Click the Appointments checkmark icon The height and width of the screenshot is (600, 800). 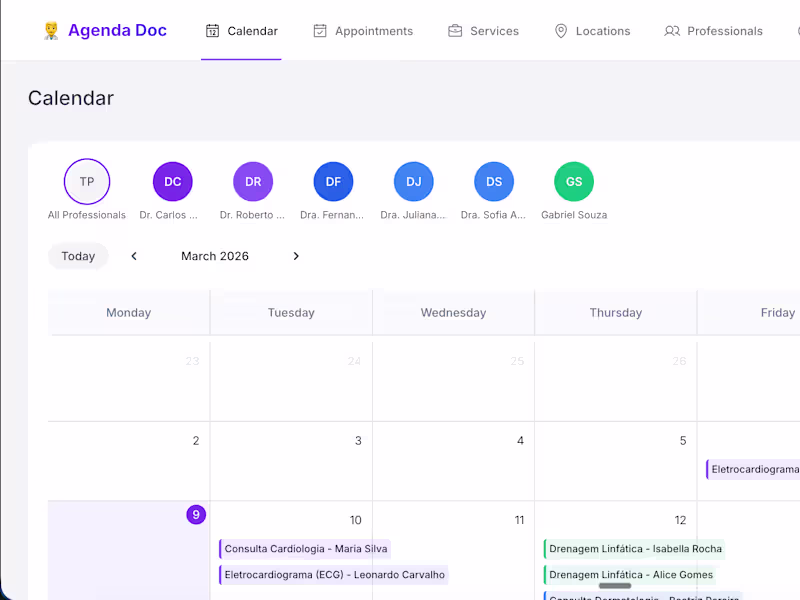pos(319,31)
